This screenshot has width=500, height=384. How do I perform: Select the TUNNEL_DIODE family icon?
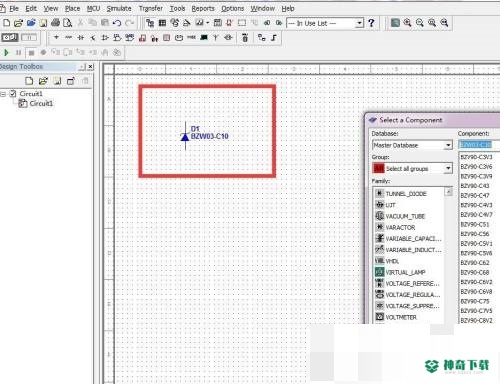tap(379, 193)
